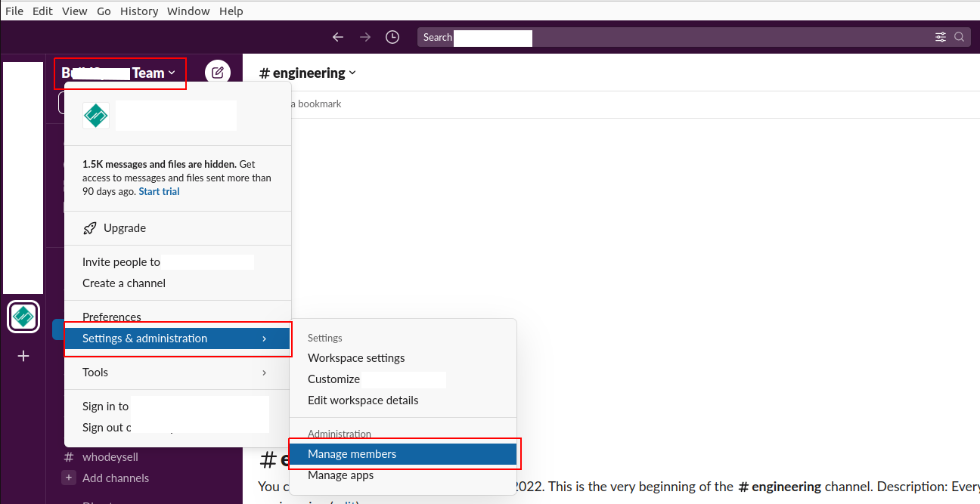Open the Edit menu

(x=42, y=11)
